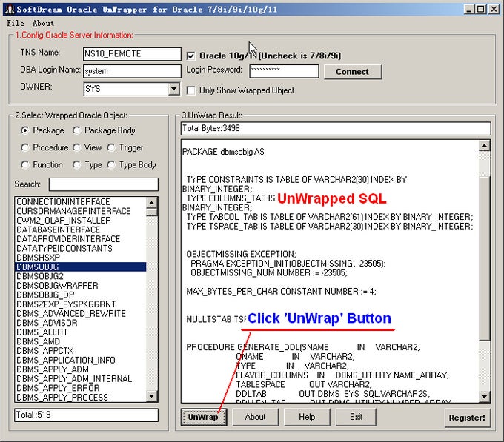Screen dimensions: 504x442
Task: Click the Register! button
Action: pyautogui.click(x=467, y=418)
